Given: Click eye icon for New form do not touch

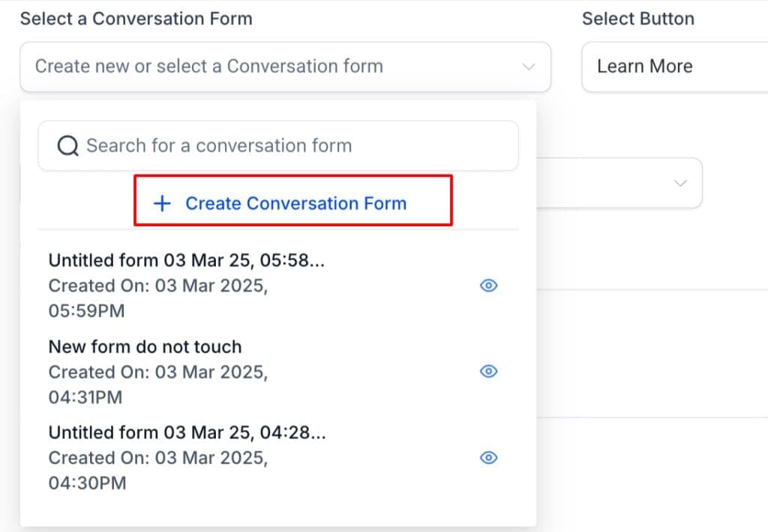Looking at the screenshot, I should [x=488, y=372].
